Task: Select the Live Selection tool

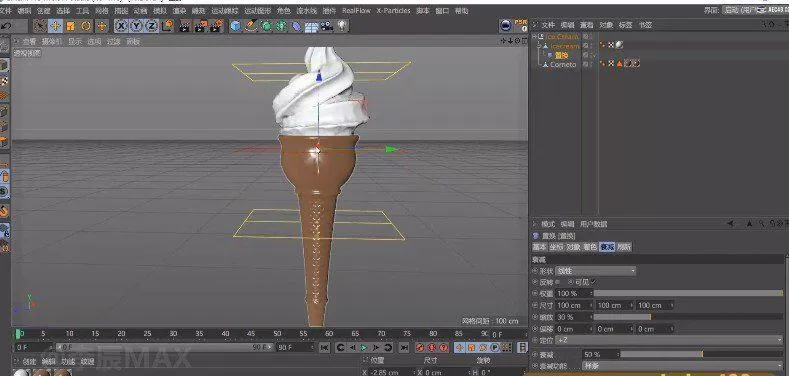Action: click(x=40, y=26)
